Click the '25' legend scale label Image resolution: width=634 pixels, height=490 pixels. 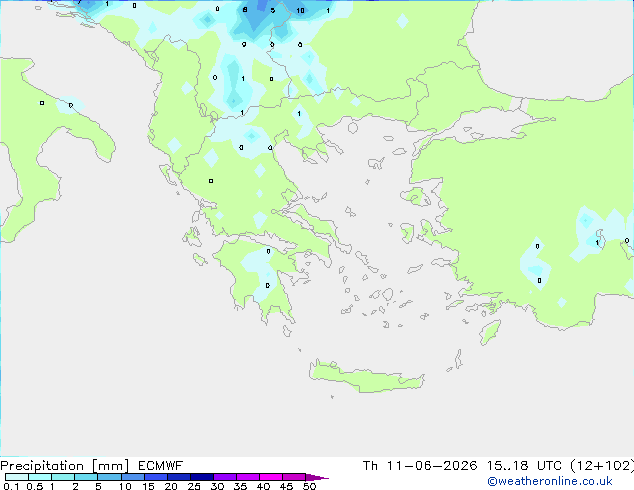[194, 486]
